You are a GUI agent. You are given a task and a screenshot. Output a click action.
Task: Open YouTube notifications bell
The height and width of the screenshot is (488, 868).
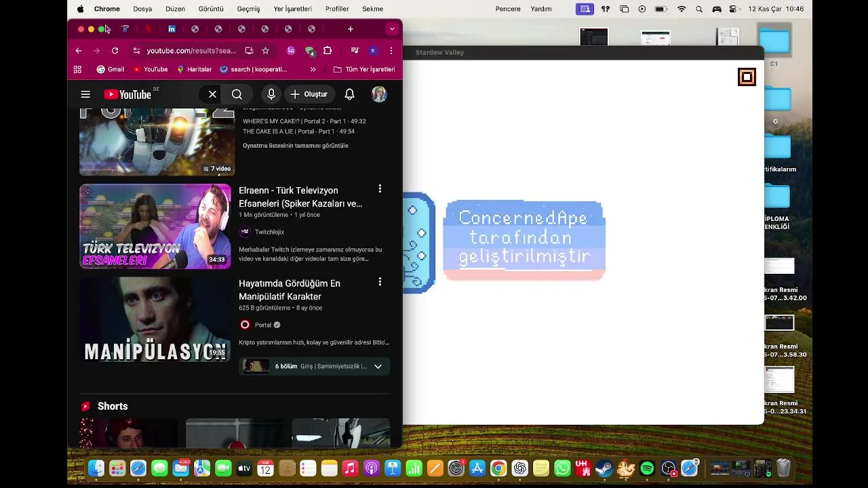pos(349,94)
